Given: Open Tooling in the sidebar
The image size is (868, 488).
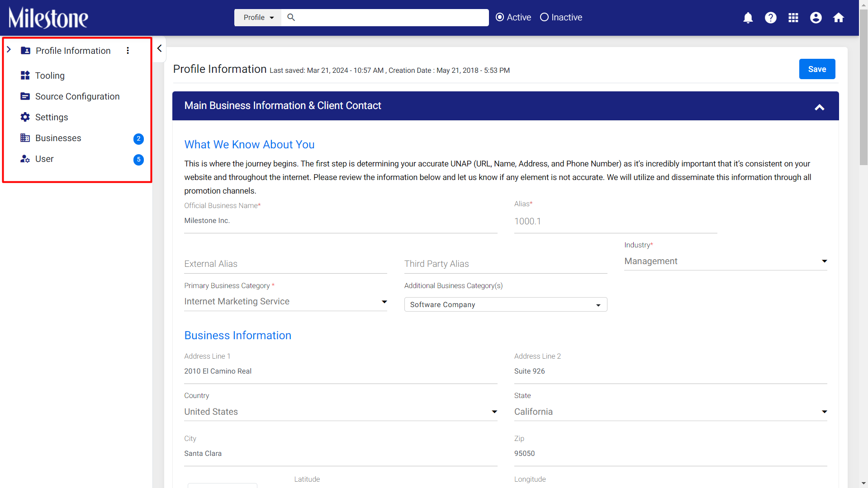Looking at the screenshot, I should coord(50,76).
